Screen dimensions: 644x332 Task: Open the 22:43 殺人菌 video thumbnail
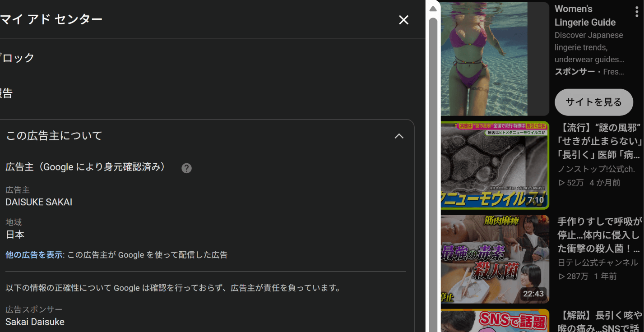click(495, 259)
